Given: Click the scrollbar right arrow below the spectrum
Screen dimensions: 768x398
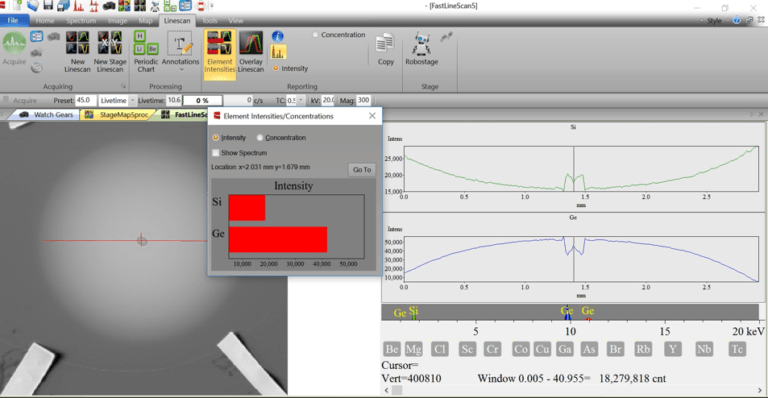Looking at the screenshot, I should pyautogui.click(x=760, y=390).
